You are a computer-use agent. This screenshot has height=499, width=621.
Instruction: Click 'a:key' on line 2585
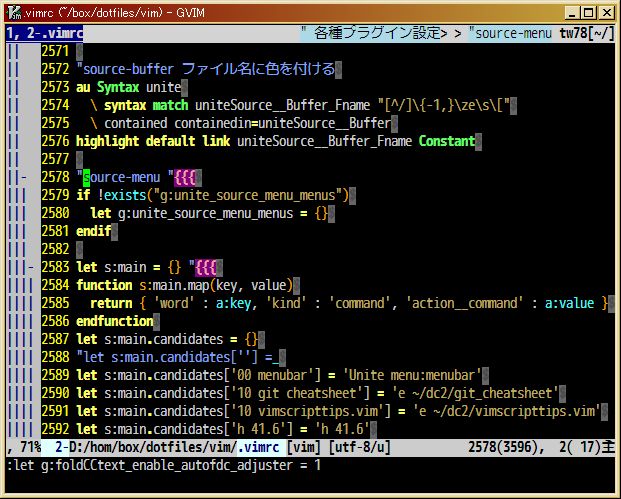tap(234, 303)
